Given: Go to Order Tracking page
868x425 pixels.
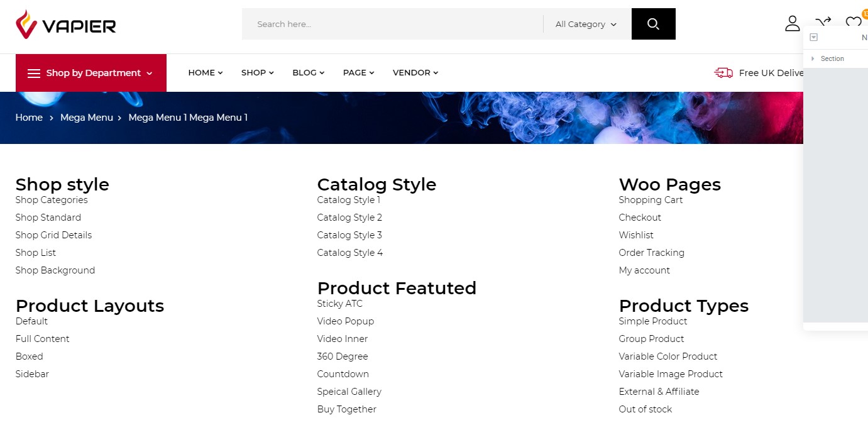Looking at the screenshot, I should (652, 253).
